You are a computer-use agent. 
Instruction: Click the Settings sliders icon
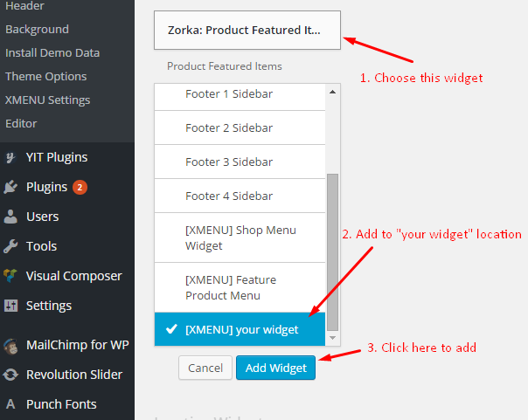[x=10, y=306]
